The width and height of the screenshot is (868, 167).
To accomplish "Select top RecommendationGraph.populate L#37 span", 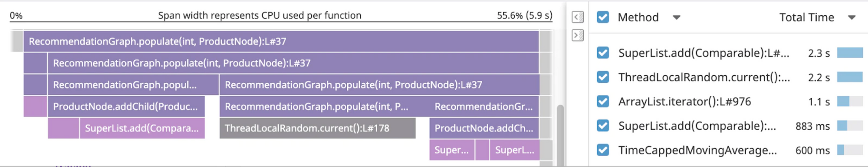I will click(x=281, y=41).
